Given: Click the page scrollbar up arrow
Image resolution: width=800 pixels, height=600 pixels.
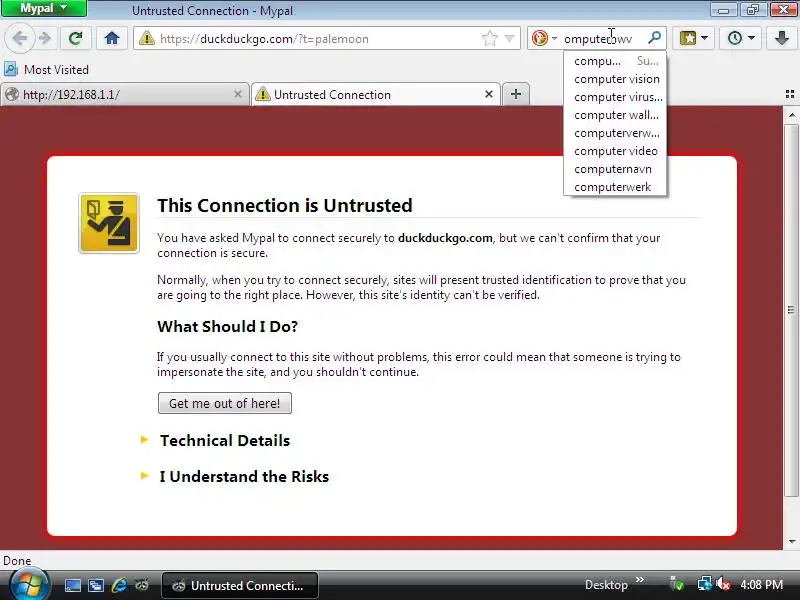Looking at the screenshot, I should pyautogui.click(x=791, y=115).
